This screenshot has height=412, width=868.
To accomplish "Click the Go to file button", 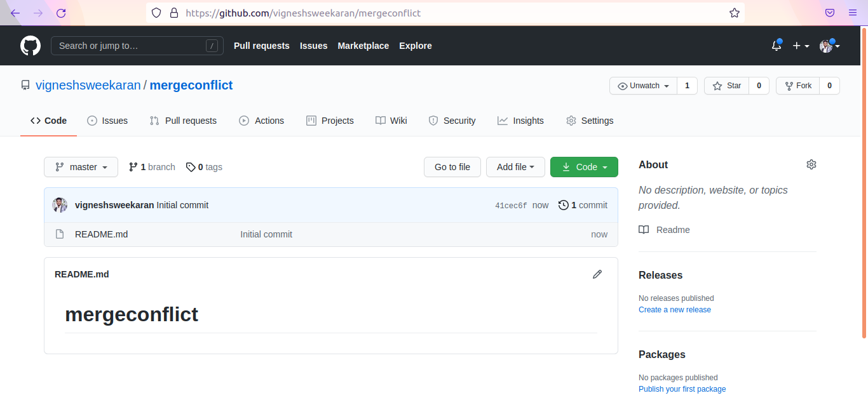I will (452, 167).
